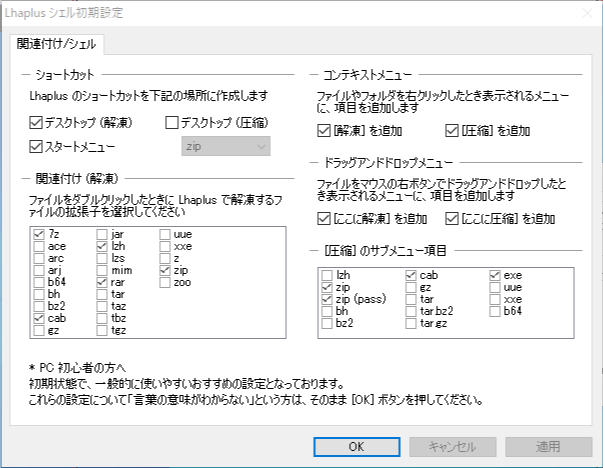Check b64 in the association list
Screen dimensions: 603x468
(x=39, y=282)
